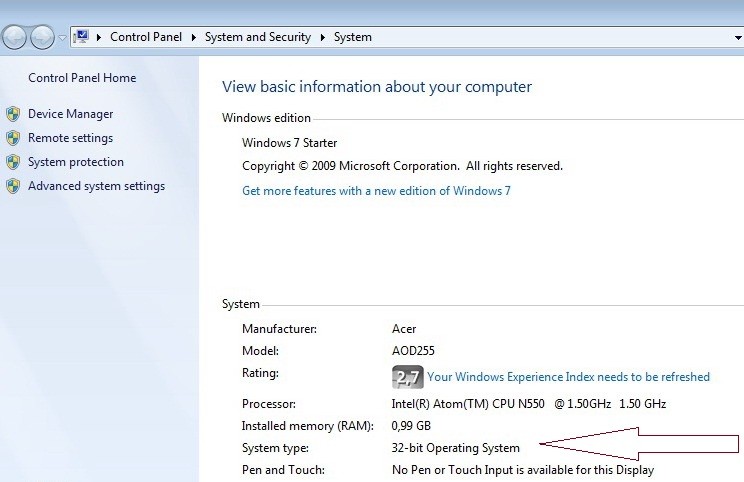The height and width of the screenshot is (482, 744).
Task: Click Get more features with new edition link
Action: pyautogui.click(x=376, y=191)
